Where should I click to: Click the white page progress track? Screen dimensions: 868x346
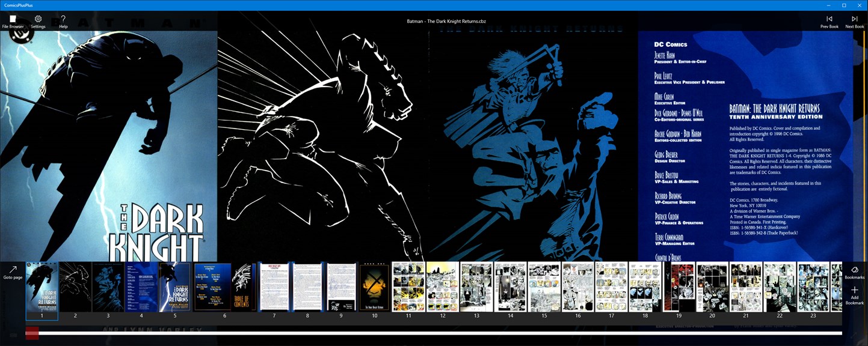point(440,333)
